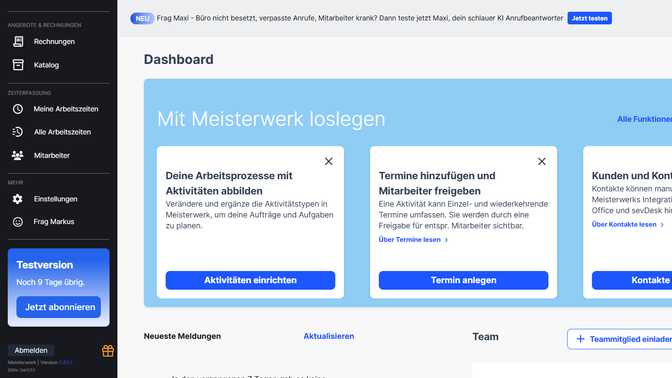Click the Aktivitäten einrichten button
This screenshot has height=378, width=672.
coord(250,280)
